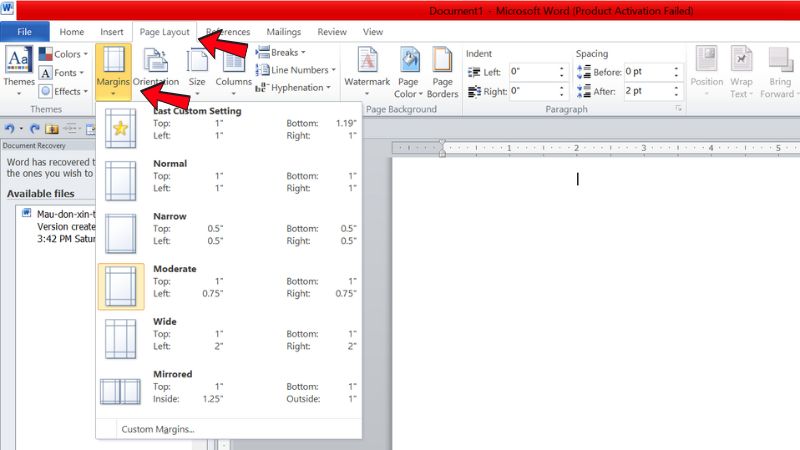Select the Mirrored margin preset

point(229,391)
